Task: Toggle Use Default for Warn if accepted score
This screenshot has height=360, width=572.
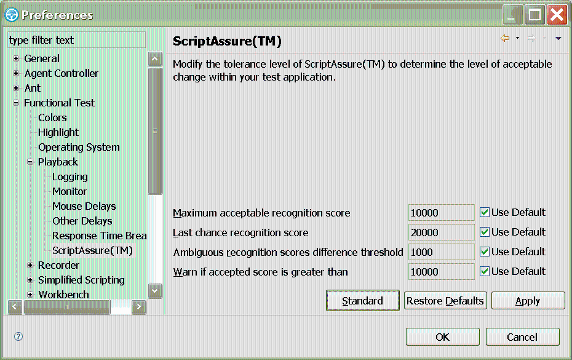Action: 485,271
